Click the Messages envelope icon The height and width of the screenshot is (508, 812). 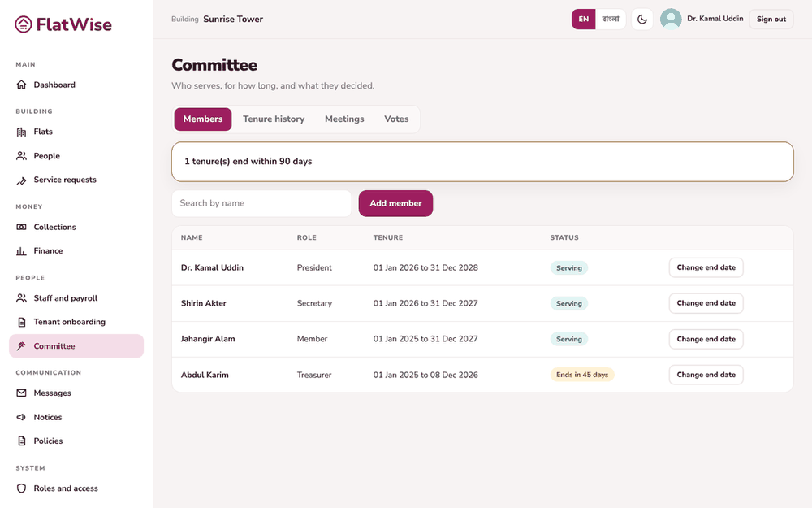[x=21, y=393]
